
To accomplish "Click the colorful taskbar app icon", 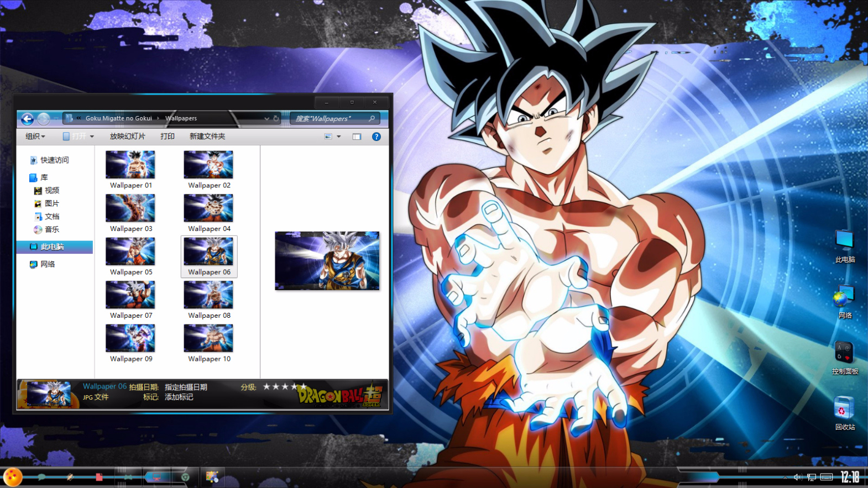I will [212, 477].
